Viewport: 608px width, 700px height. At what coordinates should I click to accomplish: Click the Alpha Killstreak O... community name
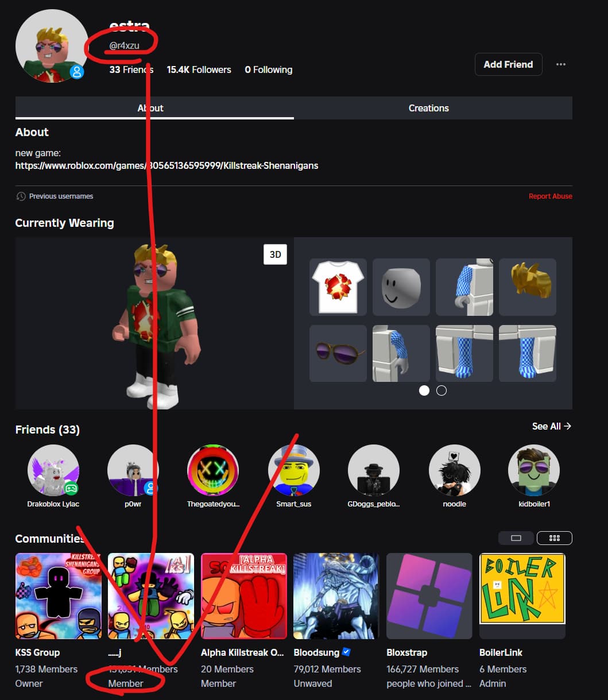coord(242,652)
